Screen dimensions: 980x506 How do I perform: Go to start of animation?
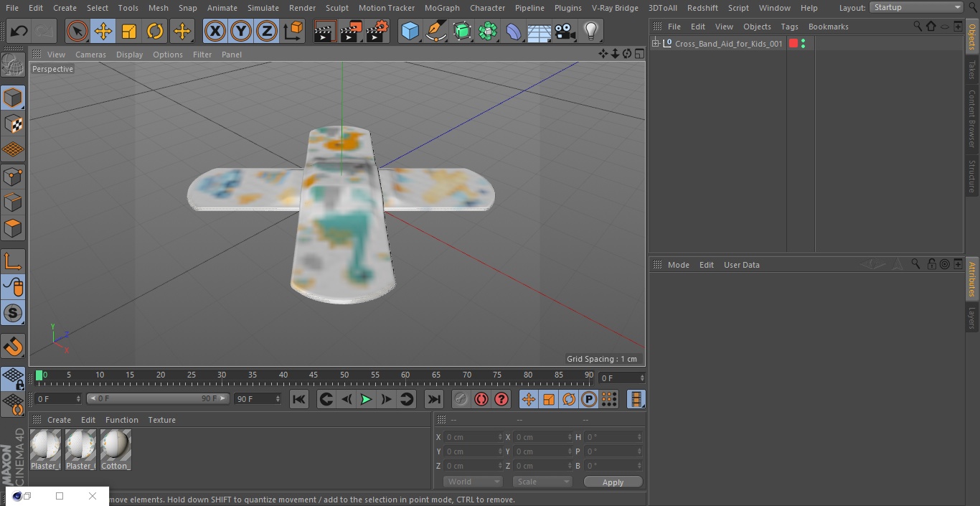click(x=299, y=399)
